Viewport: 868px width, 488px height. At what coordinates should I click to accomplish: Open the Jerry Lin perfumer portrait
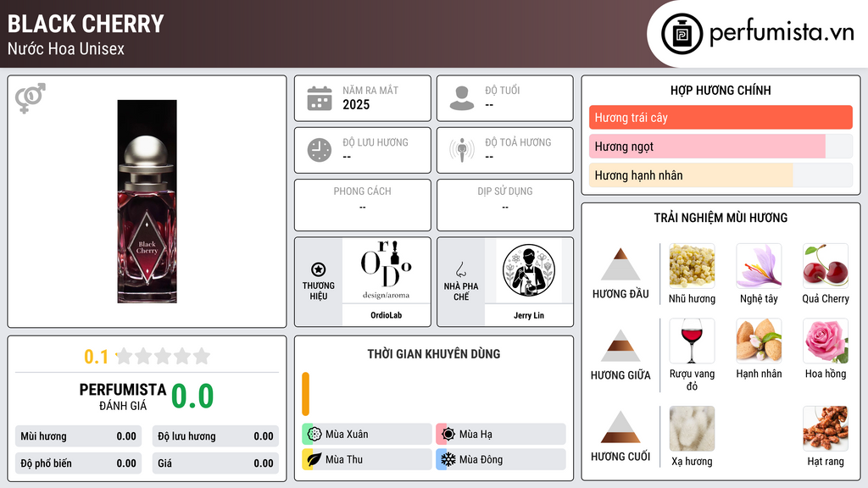[x=529, y=270]
